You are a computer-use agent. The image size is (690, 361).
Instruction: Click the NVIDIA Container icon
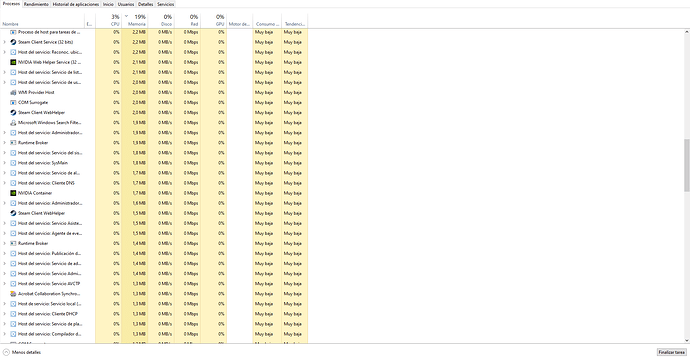tap(13, 193)
